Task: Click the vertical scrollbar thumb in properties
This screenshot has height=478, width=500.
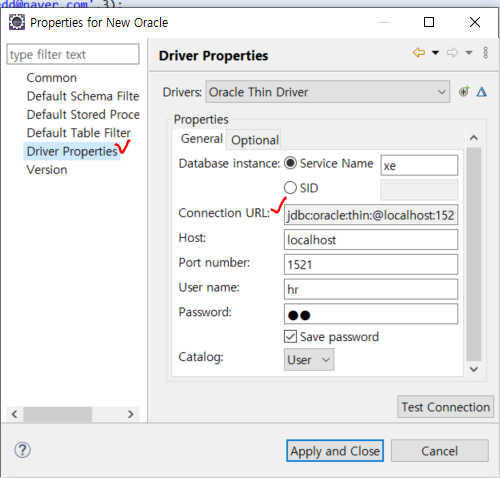Action: [474, 254]
